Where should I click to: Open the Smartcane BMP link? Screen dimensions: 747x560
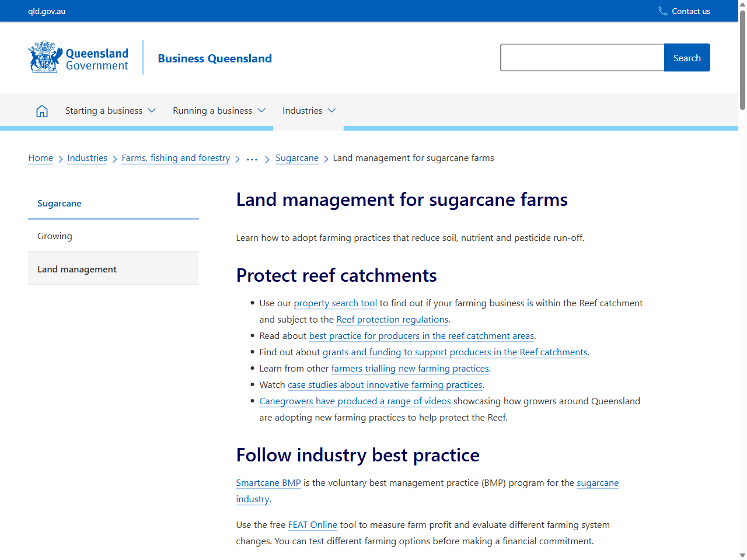point(268,482)
